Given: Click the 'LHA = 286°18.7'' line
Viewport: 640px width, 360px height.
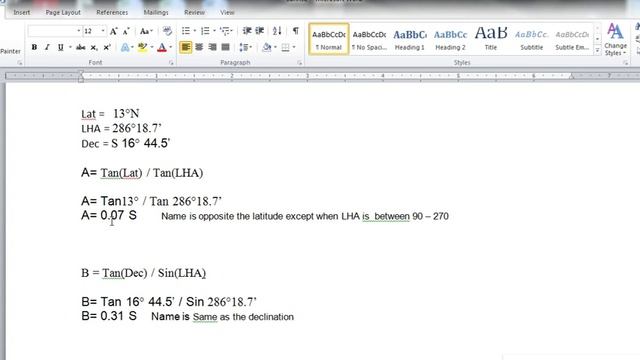Looking at the screenshot, I should click(x=121, y=129).
